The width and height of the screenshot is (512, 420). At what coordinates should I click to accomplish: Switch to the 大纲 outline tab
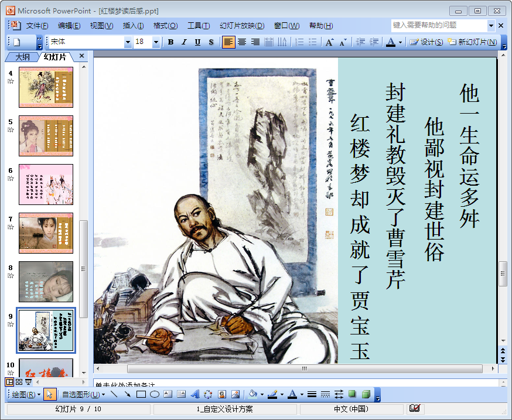pyautogui.click(x=22, y=57)
